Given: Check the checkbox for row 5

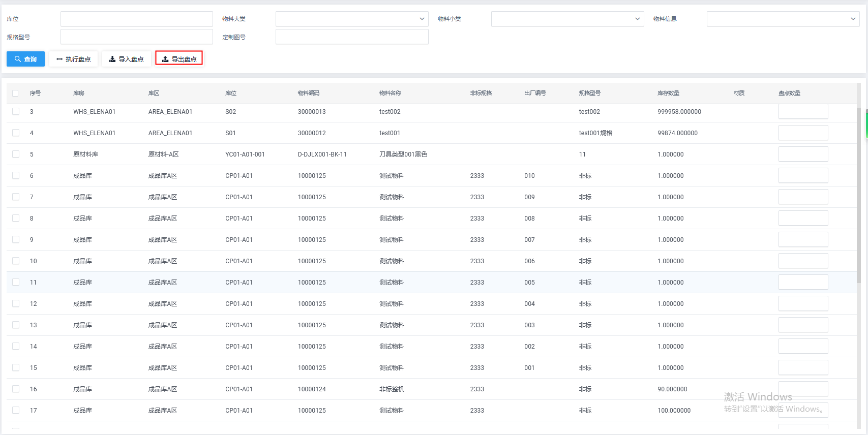Looking at the screenshot, I should coord(16,154).
